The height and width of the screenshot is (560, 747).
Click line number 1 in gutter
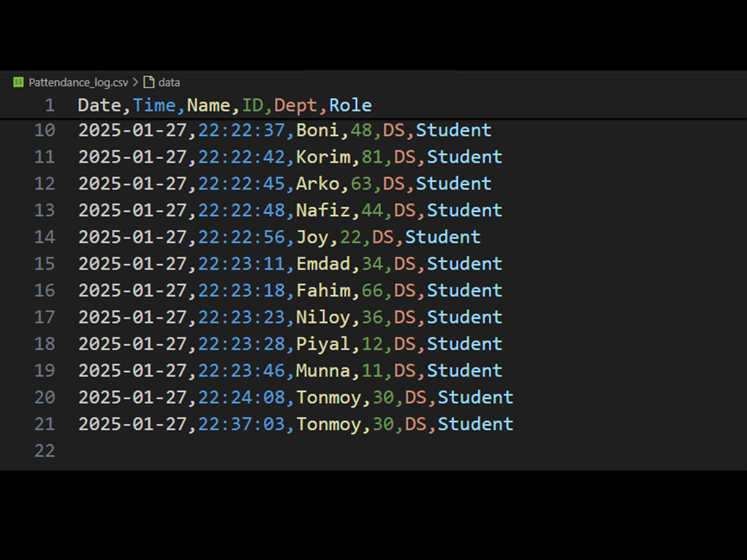coord(49,105)
